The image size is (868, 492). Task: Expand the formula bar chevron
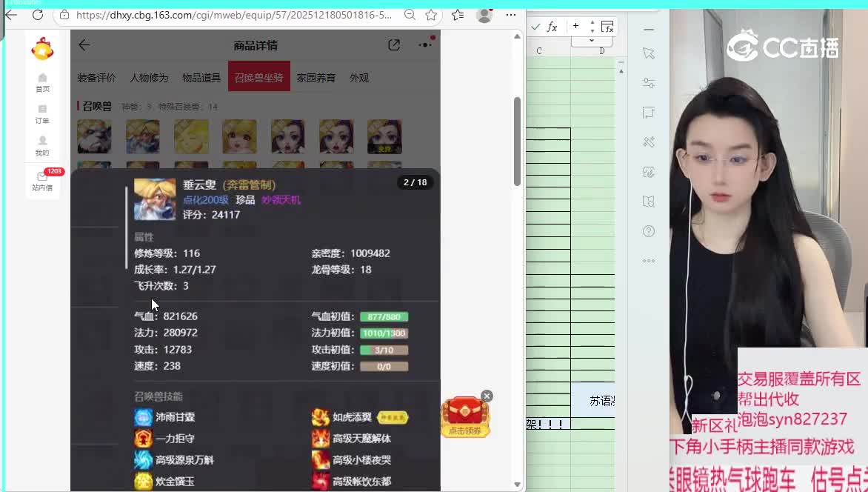pos(591,41)
